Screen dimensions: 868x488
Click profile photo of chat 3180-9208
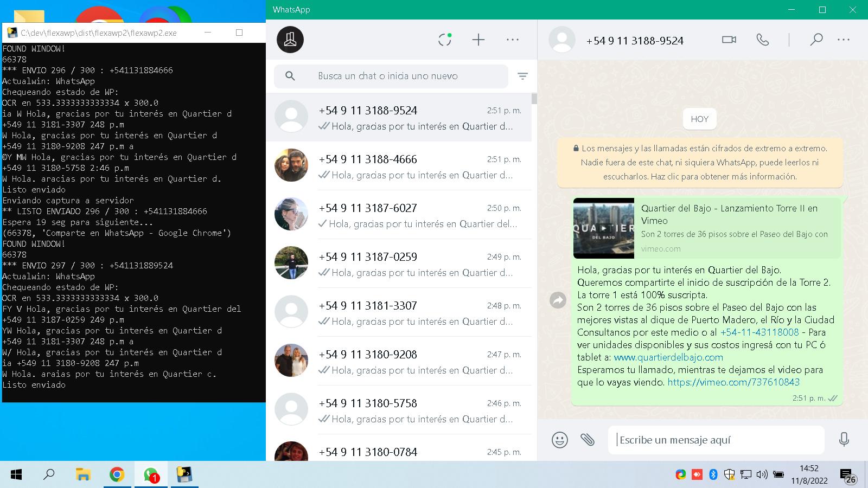coord(291,361)
